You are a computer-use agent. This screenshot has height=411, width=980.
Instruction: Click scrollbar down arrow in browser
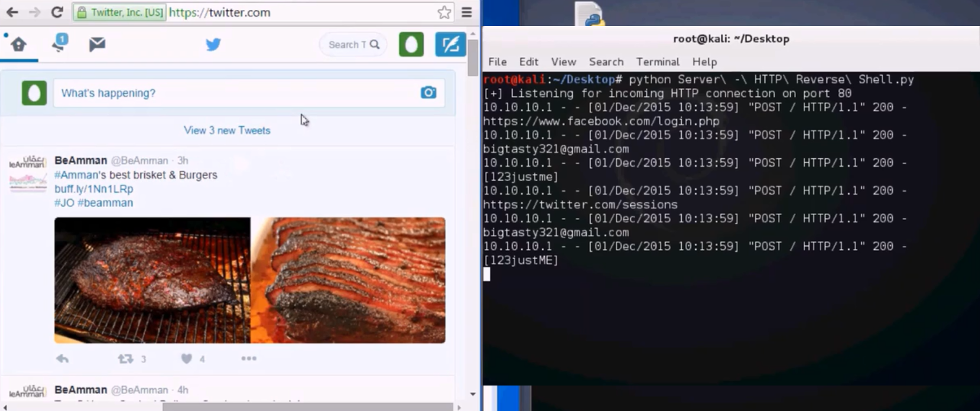pyautogui.click(x=473, y=394)
